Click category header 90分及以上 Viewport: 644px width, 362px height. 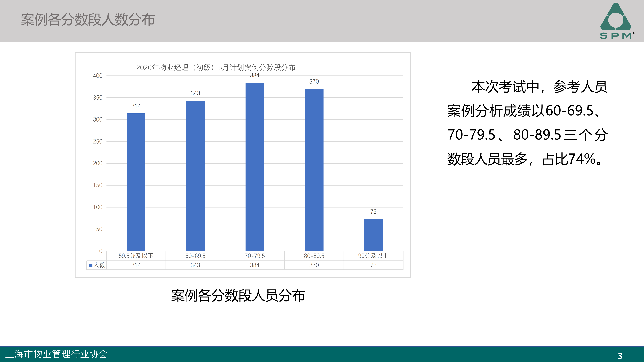click(373, 256)
